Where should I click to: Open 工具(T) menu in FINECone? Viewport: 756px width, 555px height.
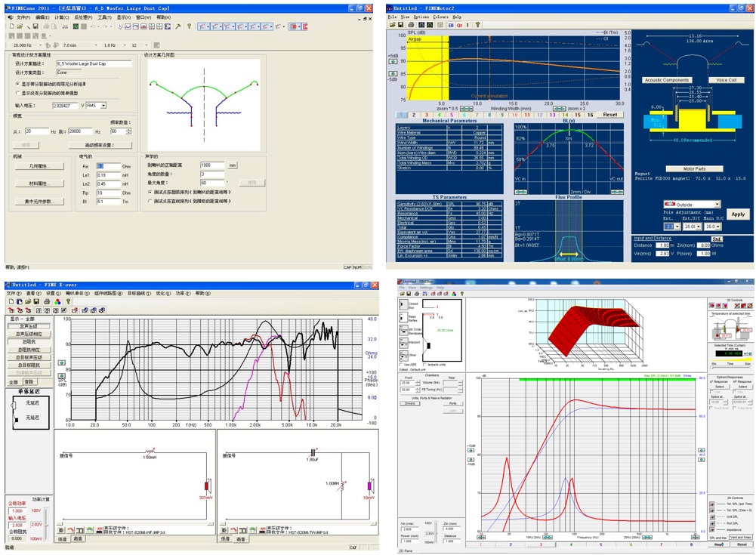click(105, 17)
